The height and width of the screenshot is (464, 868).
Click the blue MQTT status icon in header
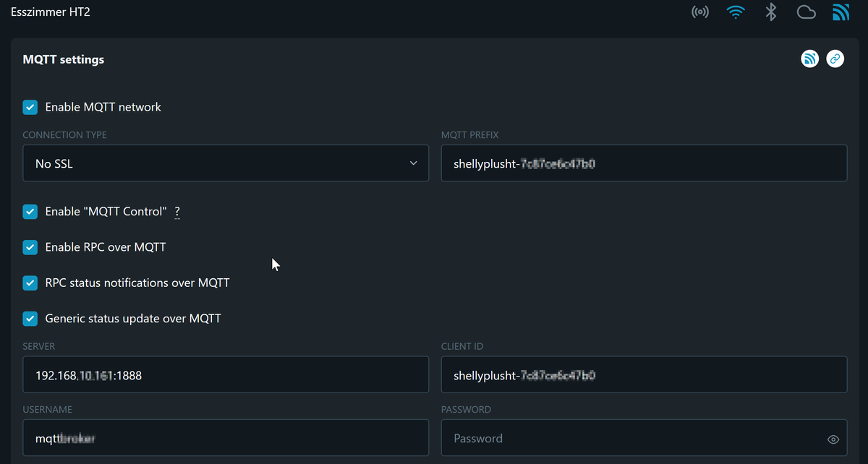point(841,12)
